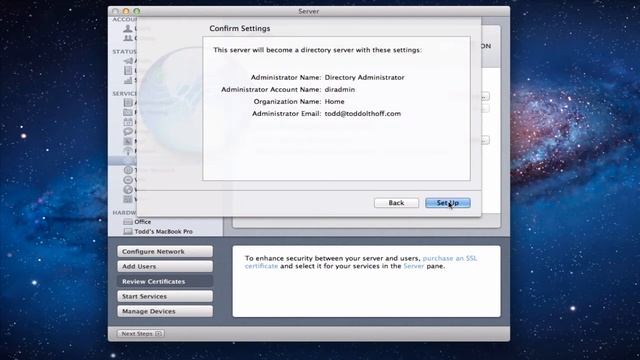Select the Mail stamp service icon

tap(128, 141)
